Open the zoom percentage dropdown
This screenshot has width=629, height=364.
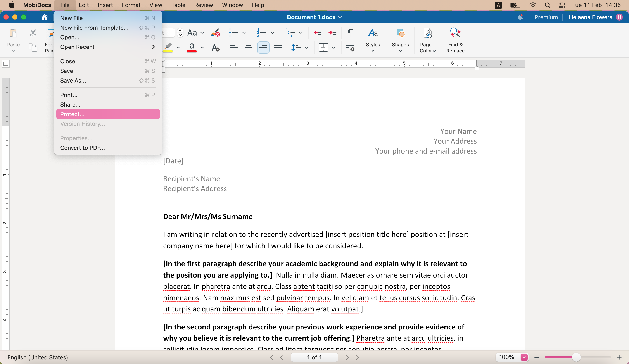(x=524, y=357)
